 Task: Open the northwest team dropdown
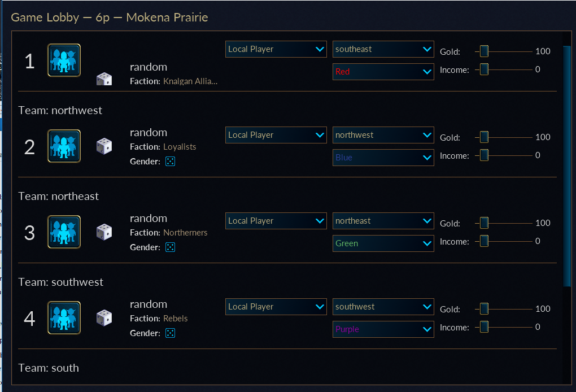click(383, 135)
